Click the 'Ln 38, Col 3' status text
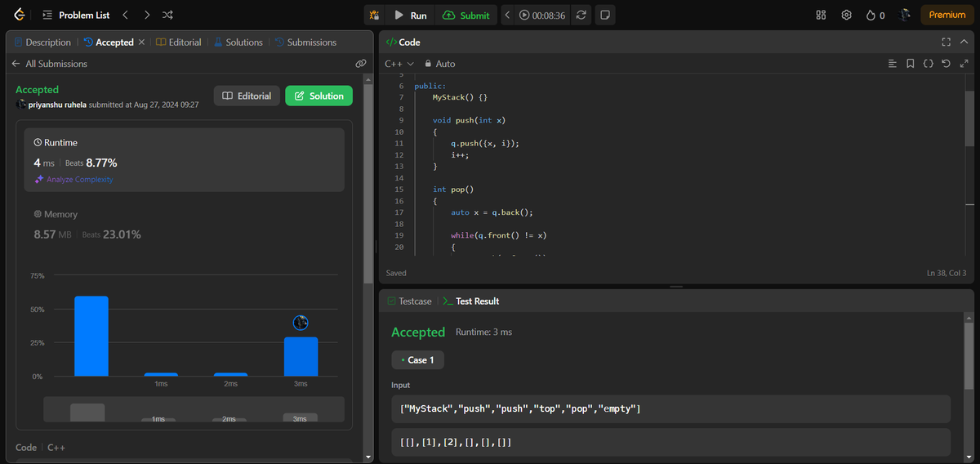The image size is (980, 464). (947, 273)
